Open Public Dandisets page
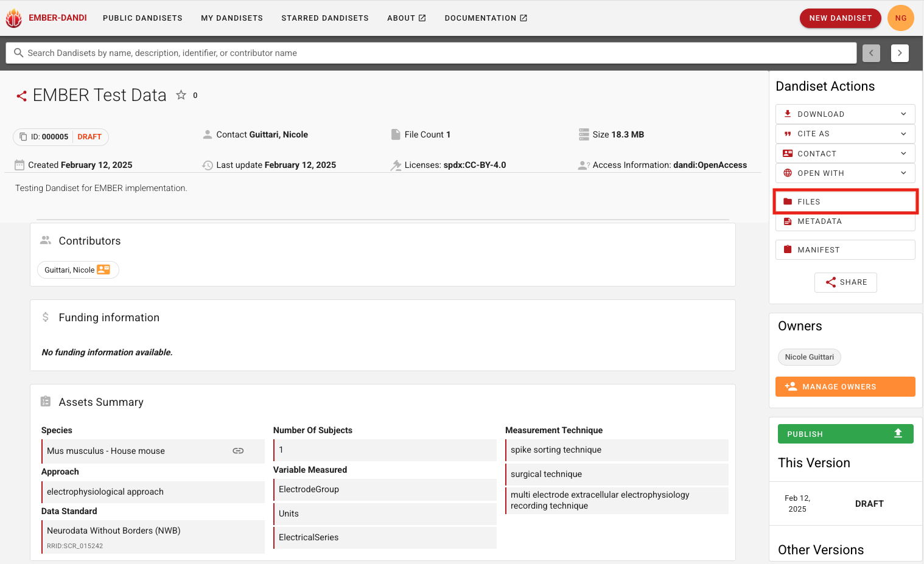 (142, 18)
